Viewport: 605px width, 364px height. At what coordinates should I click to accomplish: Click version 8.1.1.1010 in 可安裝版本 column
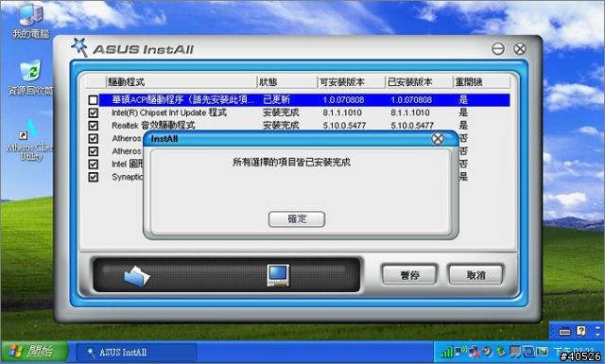click(342, 113)
